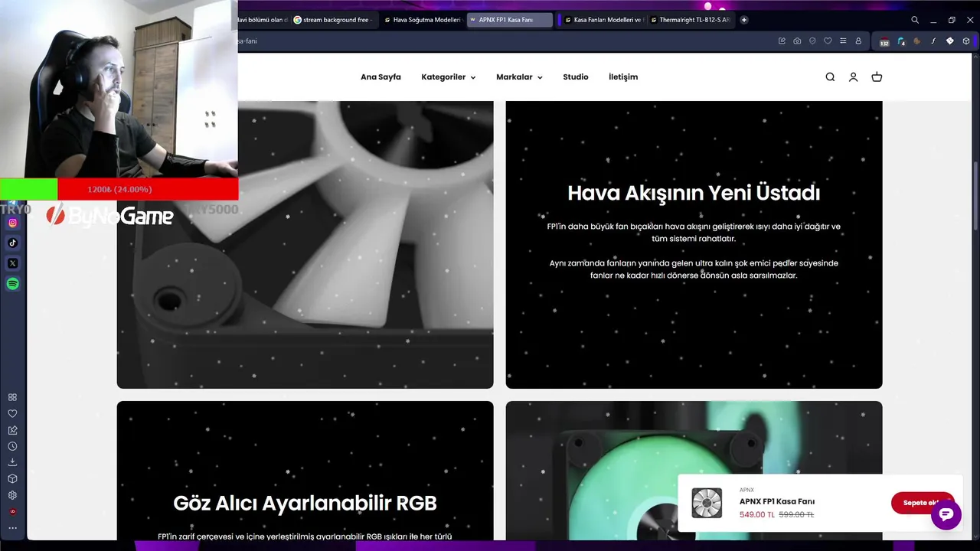Open the easy setup sliders icon

843,41
